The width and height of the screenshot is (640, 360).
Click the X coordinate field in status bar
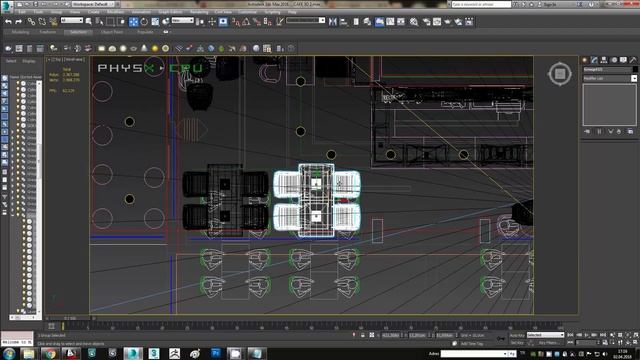tap(390, 335)
